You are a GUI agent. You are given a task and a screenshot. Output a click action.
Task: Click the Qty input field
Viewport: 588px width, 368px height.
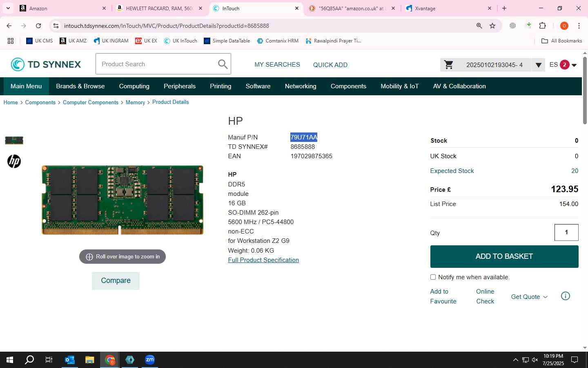pos(566,232)
